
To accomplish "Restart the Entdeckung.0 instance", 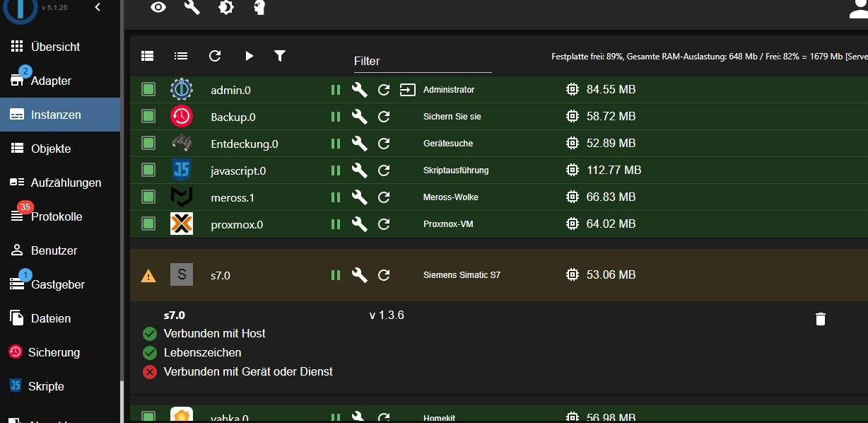I will (384, 144).
